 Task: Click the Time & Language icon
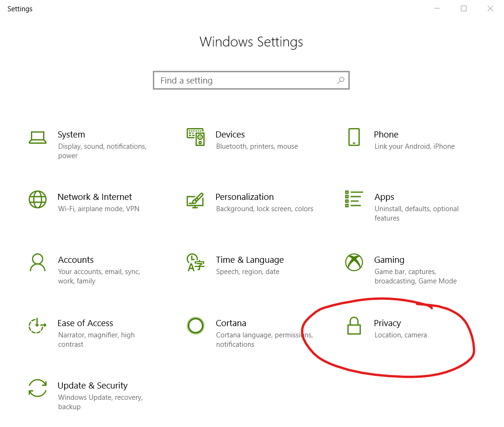coord(196,263)
